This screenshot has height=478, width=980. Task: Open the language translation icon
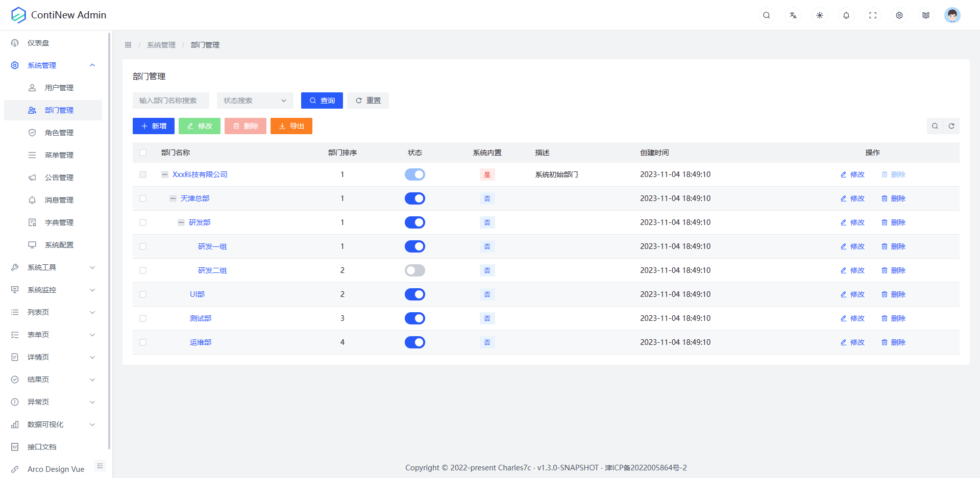coord(793,15)
